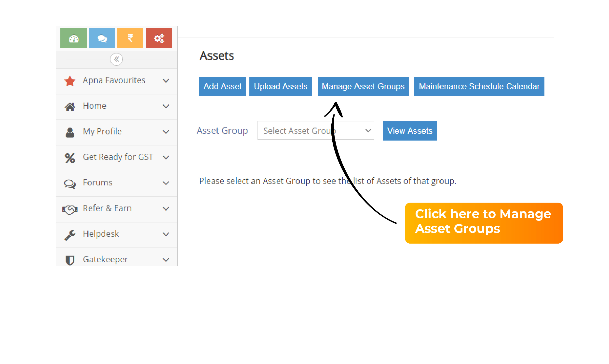The width and height of the screenshot is (609, 364).
Task: Click the Home house icon
Action: (70, 107)
